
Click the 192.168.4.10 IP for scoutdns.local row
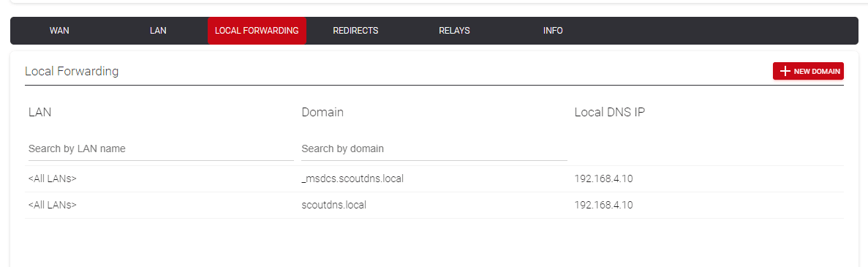coord(603,205)
